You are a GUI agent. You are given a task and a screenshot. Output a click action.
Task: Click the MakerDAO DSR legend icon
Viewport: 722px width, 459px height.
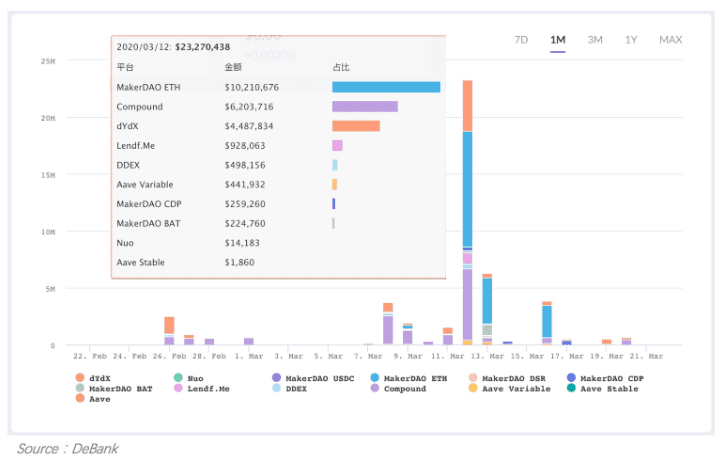[x=473, y=378]
